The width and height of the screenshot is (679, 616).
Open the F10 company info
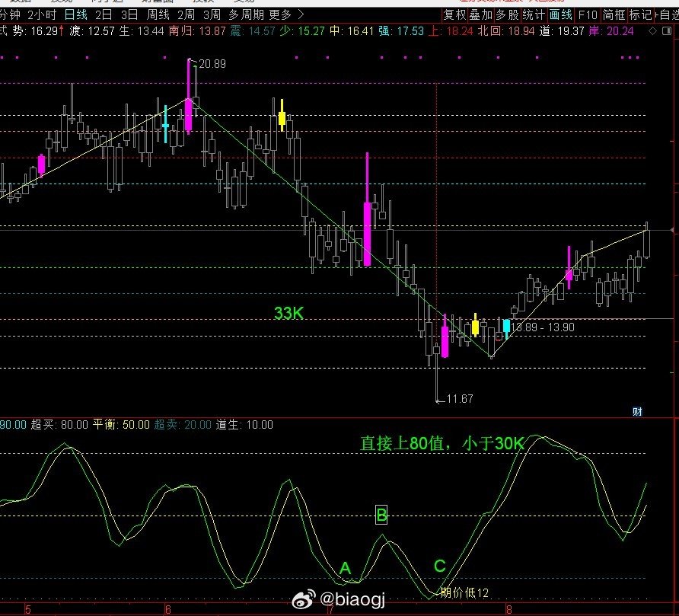588,15
